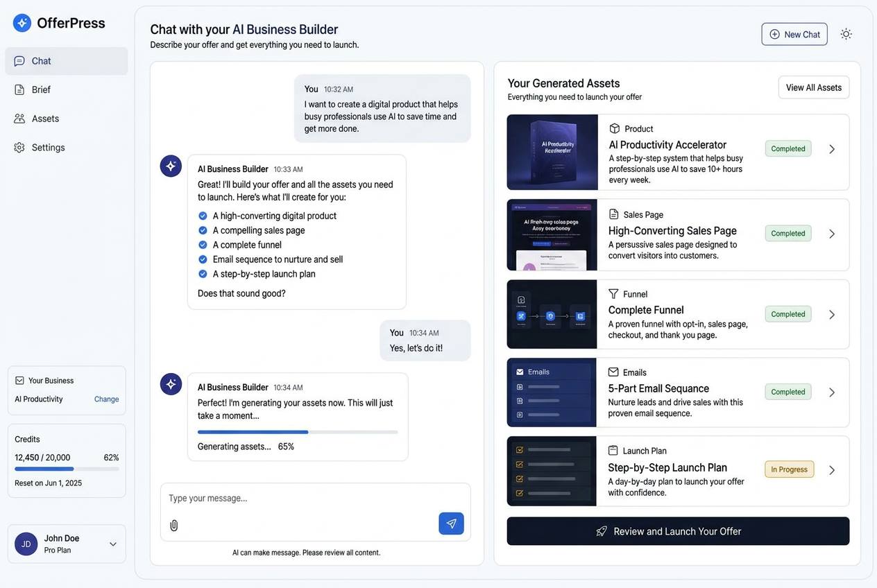Viewport: 877px width, 588px height.
Task: Open the Assets sidebar item
Action: (x=67, y=119)
